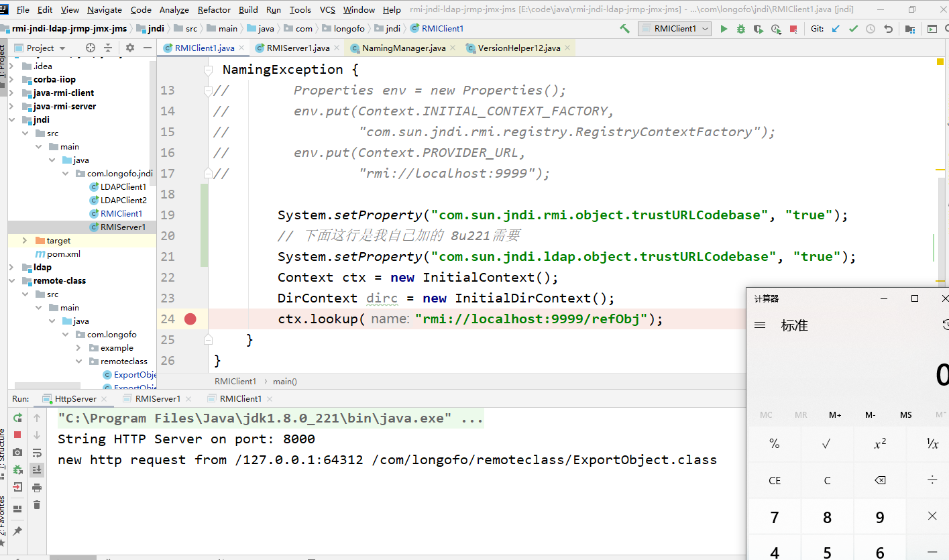
Task: Click calculator backspace button
Action: tap(880, 480)
